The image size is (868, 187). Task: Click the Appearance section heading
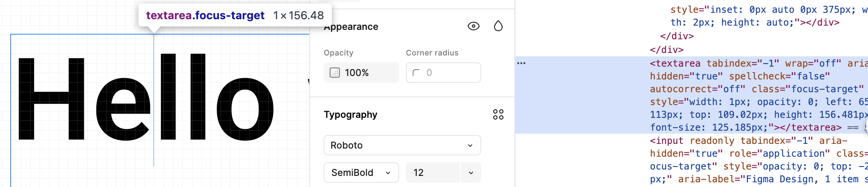point(351,27)
